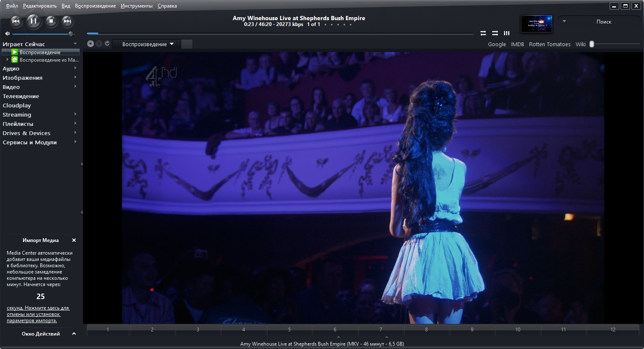Click the Amy Winehouse Live title text

[299, 18]
